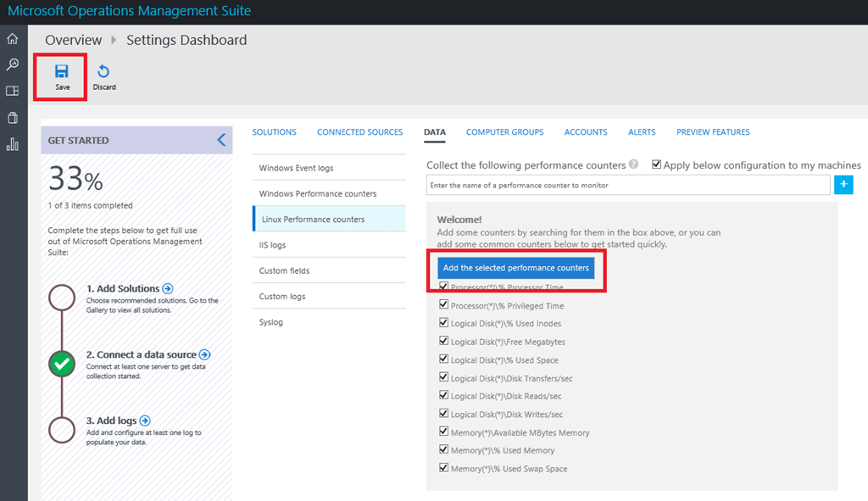
Task: Uncheck Memory % Used Memory
Action: point(443,449)
